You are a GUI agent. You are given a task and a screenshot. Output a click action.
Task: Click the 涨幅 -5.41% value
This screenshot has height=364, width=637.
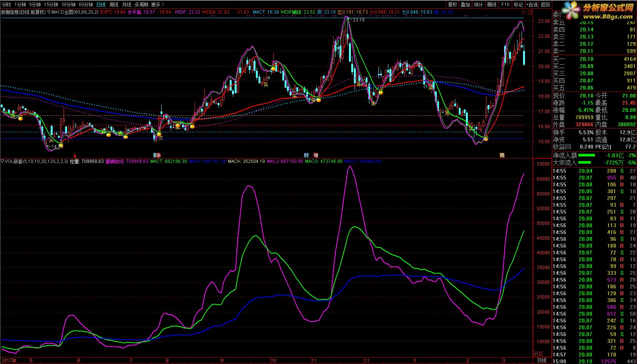[586, 110]
